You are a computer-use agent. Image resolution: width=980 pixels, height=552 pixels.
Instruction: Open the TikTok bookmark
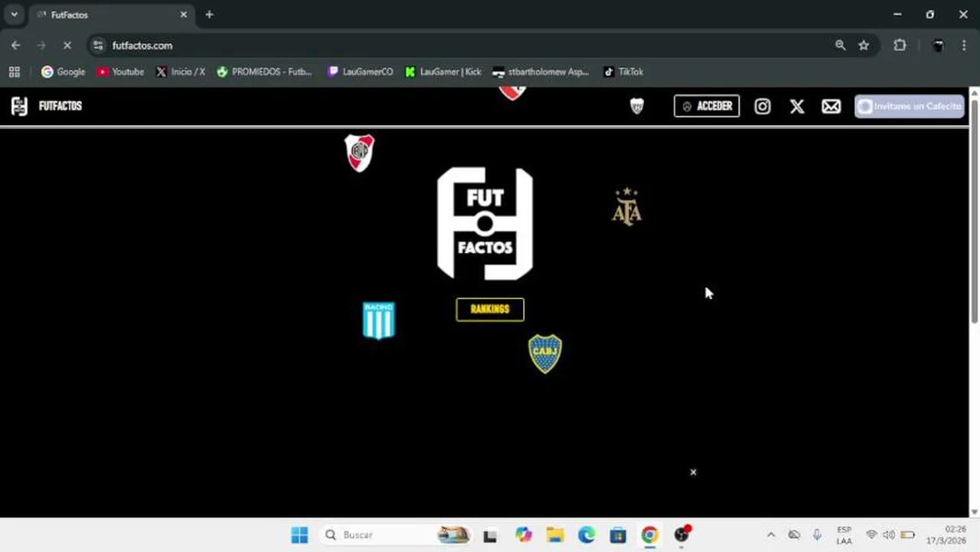(623, 72)
